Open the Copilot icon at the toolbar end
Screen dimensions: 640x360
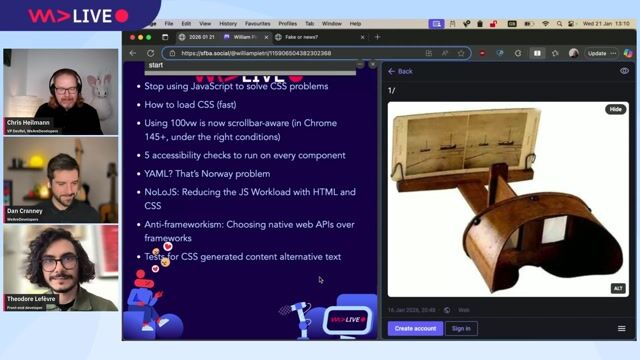click(x=628, y=53)
